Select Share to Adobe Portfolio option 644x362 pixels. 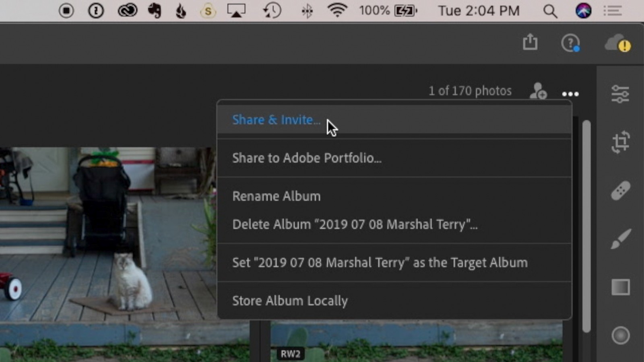[307, 158]
